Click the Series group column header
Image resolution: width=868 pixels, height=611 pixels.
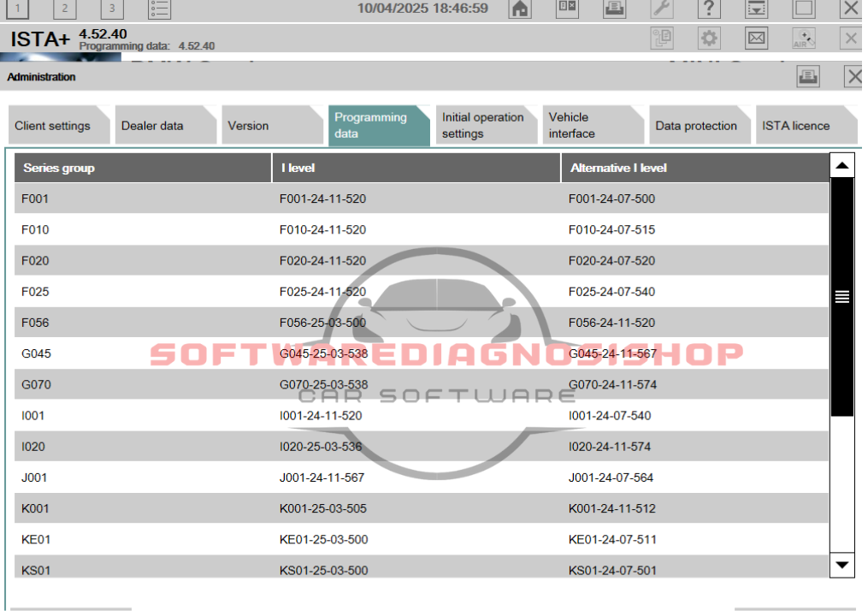point(143,168)
